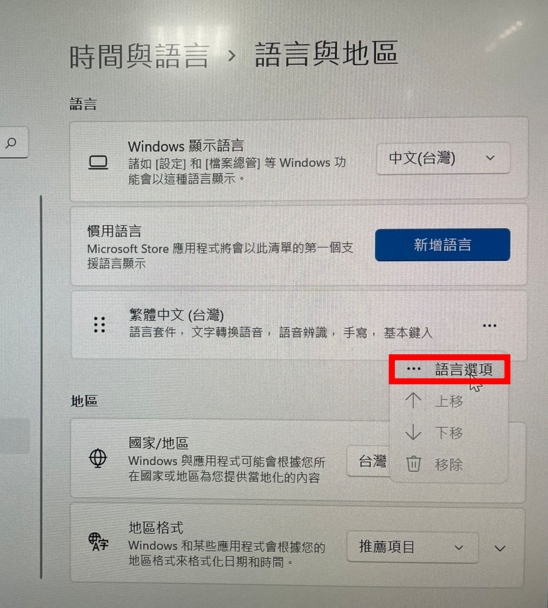This screenshot has height=608, width=548.
Task: Click the drag handle dots for 繁體中文 (台灣)
Action: click(99, 325)
